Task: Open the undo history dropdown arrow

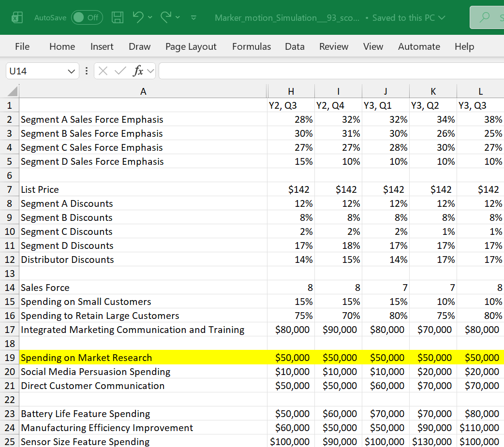Action: coord(150,17)
